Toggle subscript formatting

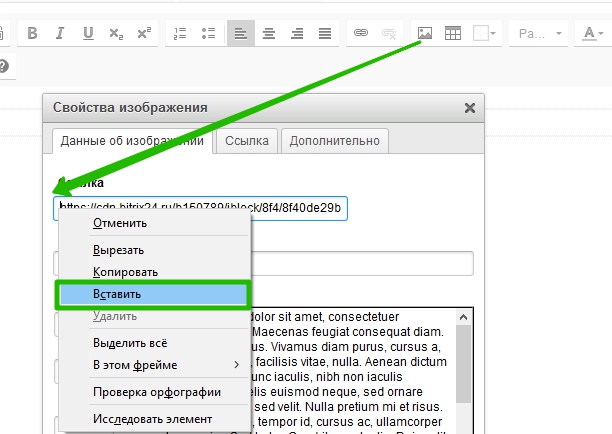coord(116,33)
